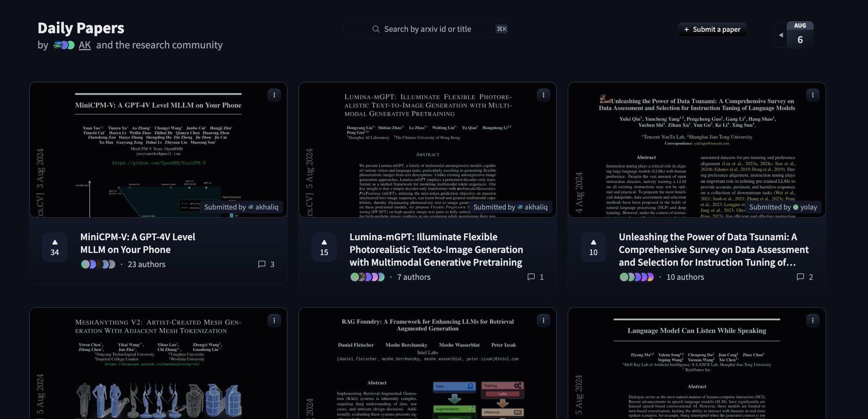Open the AK profile link
This screenshot has height=419, width=868.
click(x=85, y=45)
